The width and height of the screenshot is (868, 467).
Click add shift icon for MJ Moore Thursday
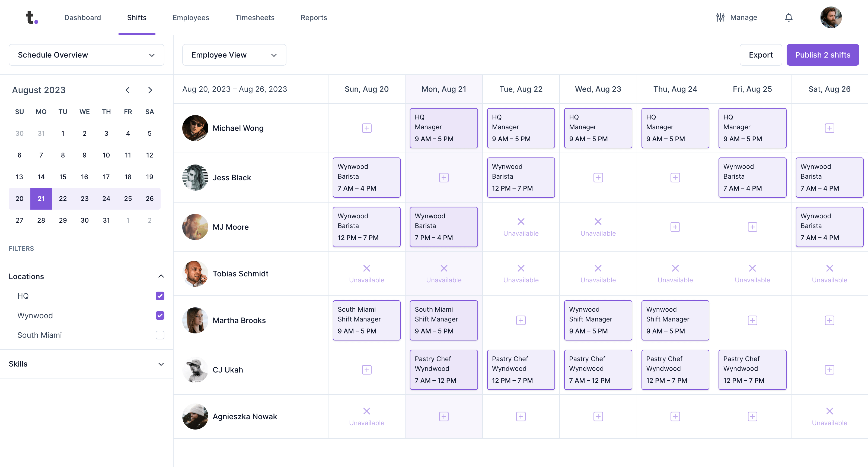point(675,227)
